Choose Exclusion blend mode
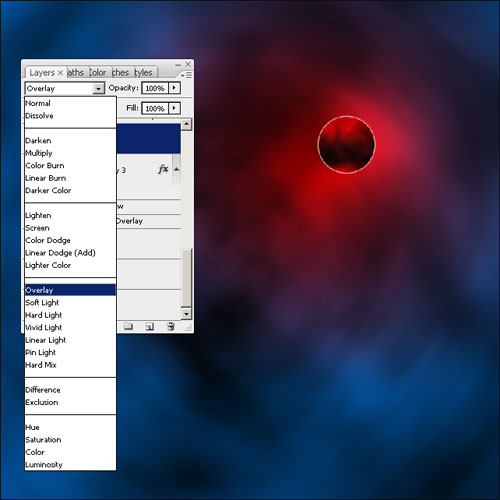 (70, 402)
